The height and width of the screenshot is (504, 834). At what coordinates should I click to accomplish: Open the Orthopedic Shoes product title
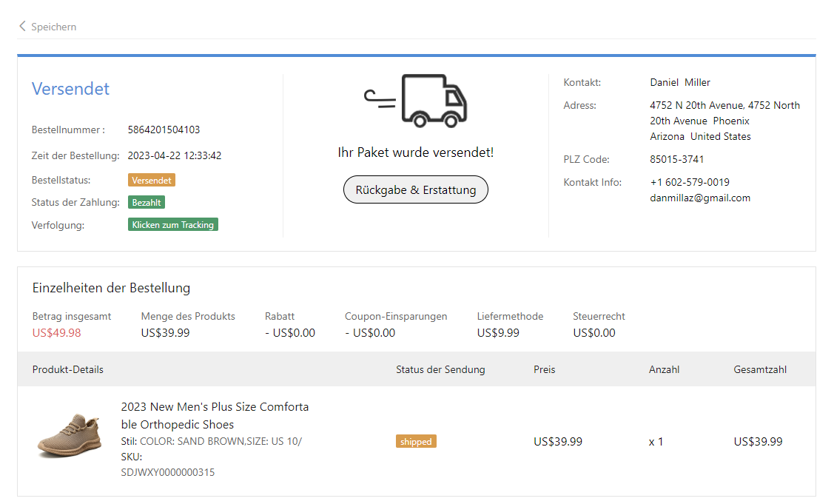tap(215, 415)
